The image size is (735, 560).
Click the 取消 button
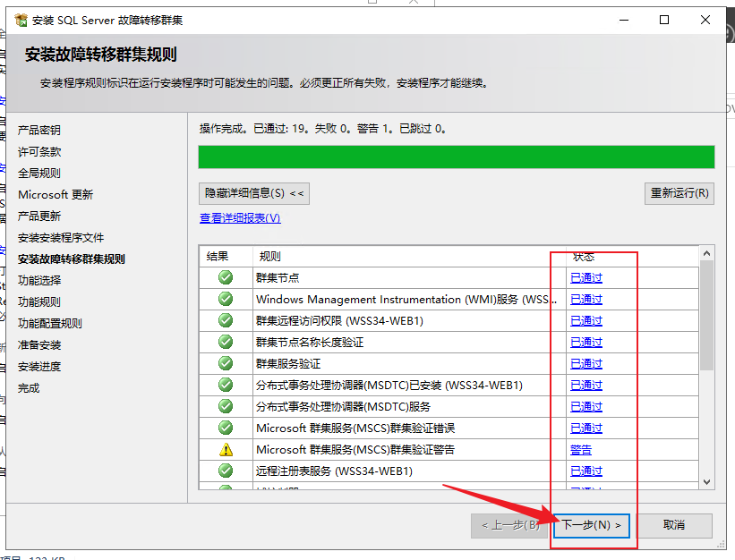click(x=674, y=525)
